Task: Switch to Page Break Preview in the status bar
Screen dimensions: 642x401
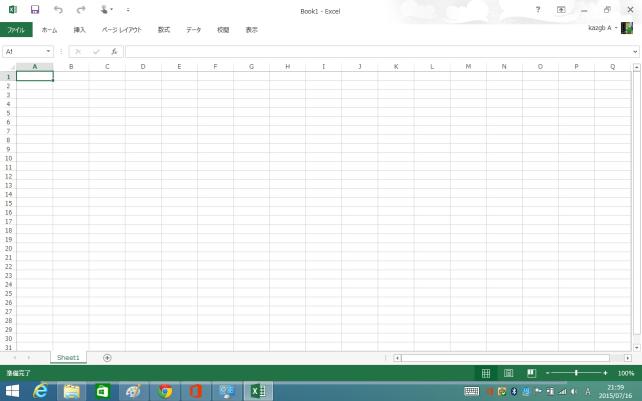Action: pos(531,373)
